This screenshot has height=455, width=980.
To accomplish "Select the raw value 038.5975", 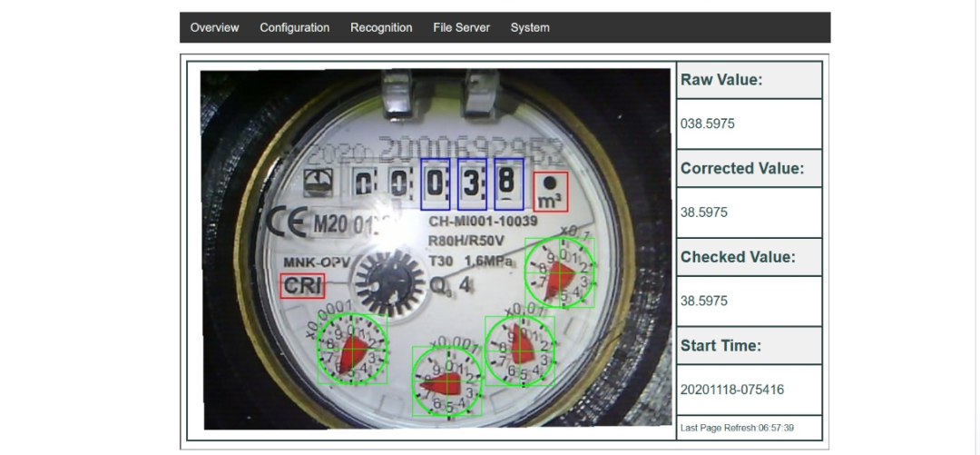I will point(708,124).
